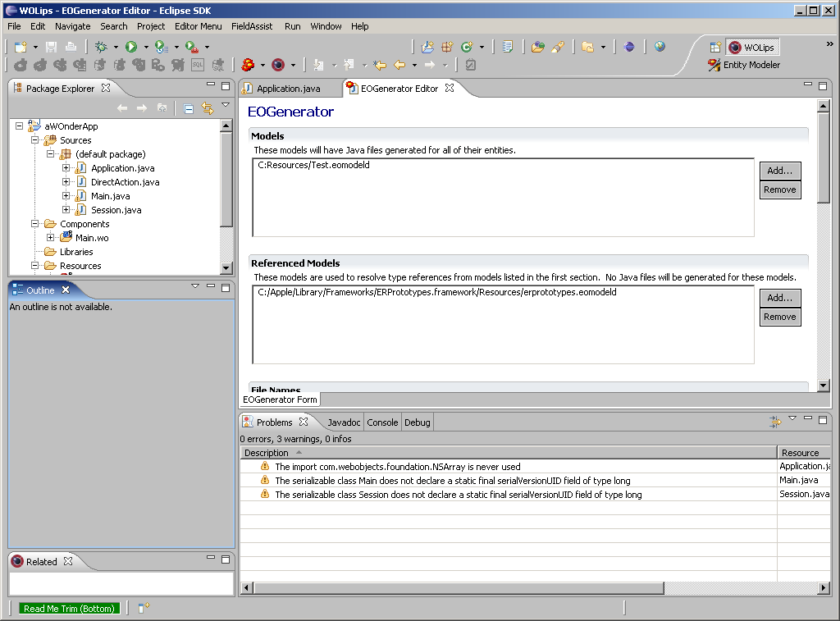Open the Outline view menu triangle
The image size is (840, 621).
coord(195,286)
